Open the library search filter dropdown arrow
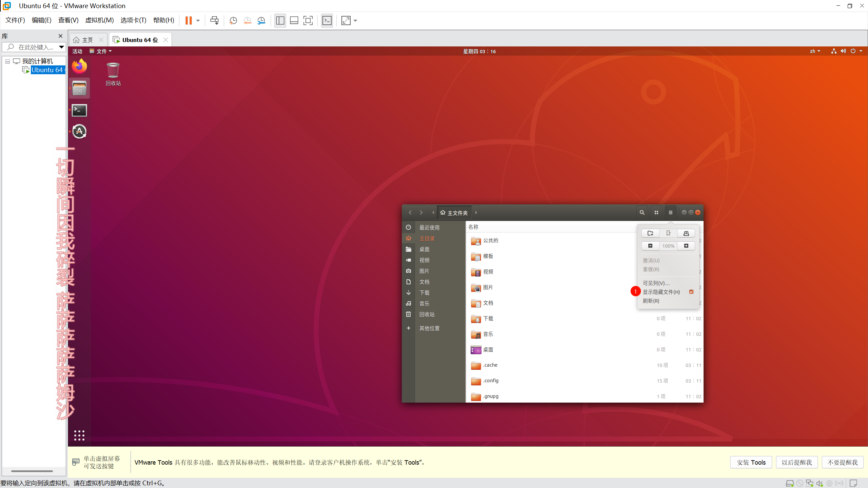868x488 pixels. pos(61,47)
